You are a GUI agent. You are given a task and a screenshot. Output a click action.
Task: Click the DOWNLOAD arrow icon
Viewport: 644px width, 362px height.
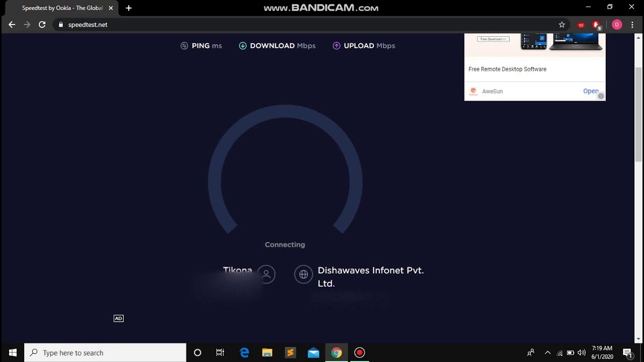click(x=243, y=46)
